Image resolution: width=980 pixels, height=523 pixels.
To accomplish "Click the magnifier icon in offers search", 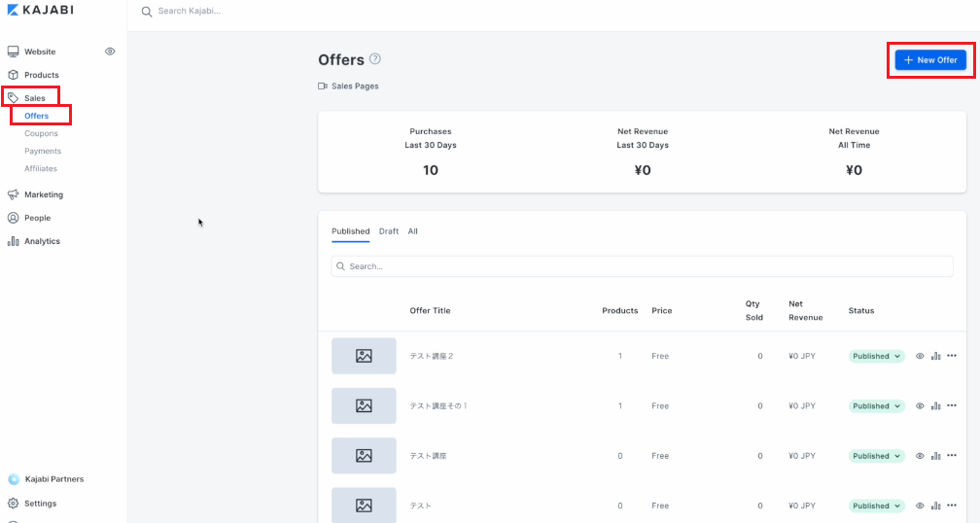I will click(x=340, y=266).
